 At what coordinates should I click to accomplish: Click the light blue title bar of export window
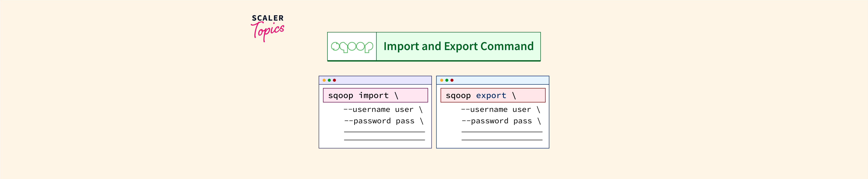point(499,80)
